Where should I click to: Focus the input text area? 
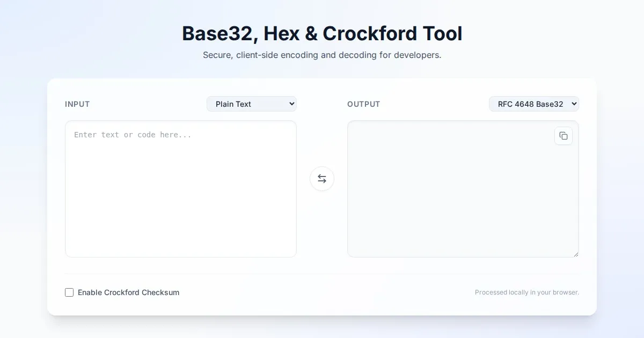point(180,199)
